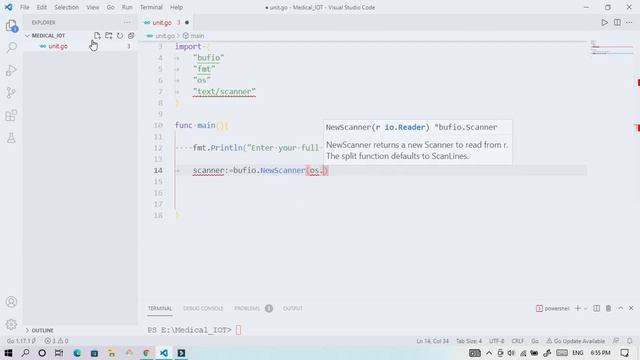The height and width of the screenshot is (360, 640).
Task: Kill terminal with the trash icon
Action: tap(608, 308)
